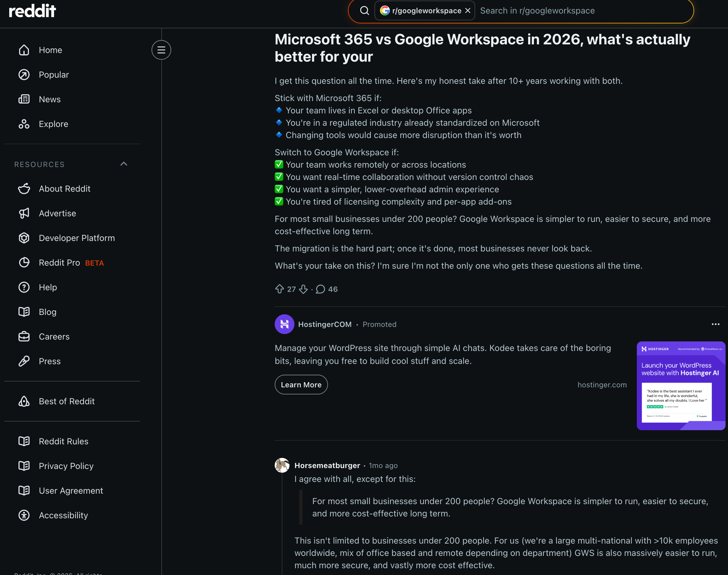The height and width of the screenshot is (575, 728).
Task: Open the News icon in sidebar
Action: pyautogui.click(x=24, y=99)
